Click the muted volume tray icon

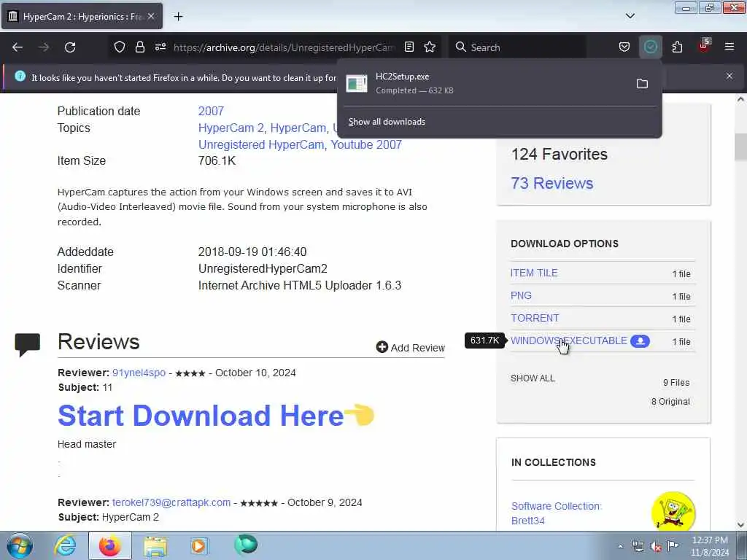[656, 546]
